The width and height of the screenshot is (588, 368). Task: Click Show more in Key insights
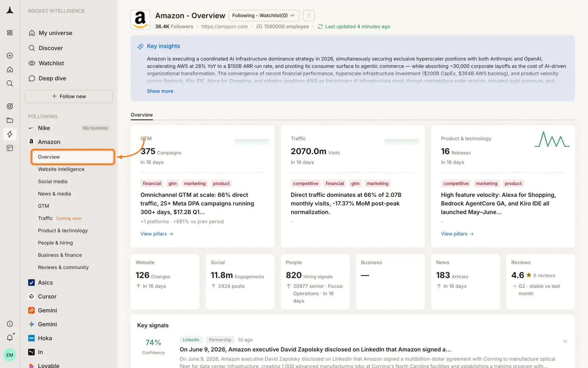160,91
